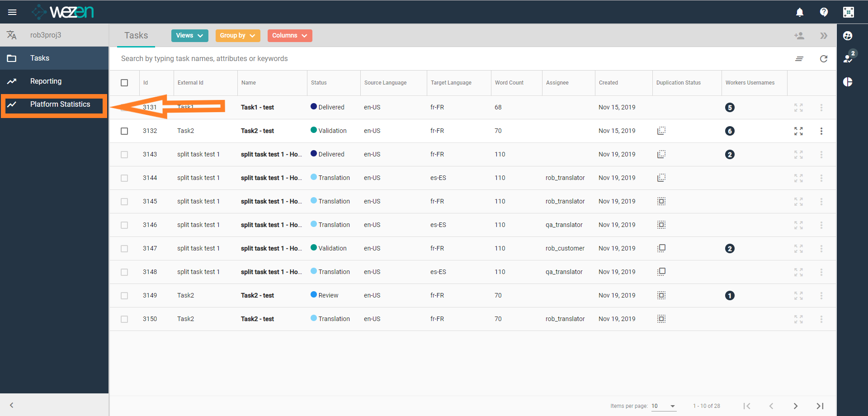Check the box for task 3143
The image size is (868, 416).
click(124, 155)
